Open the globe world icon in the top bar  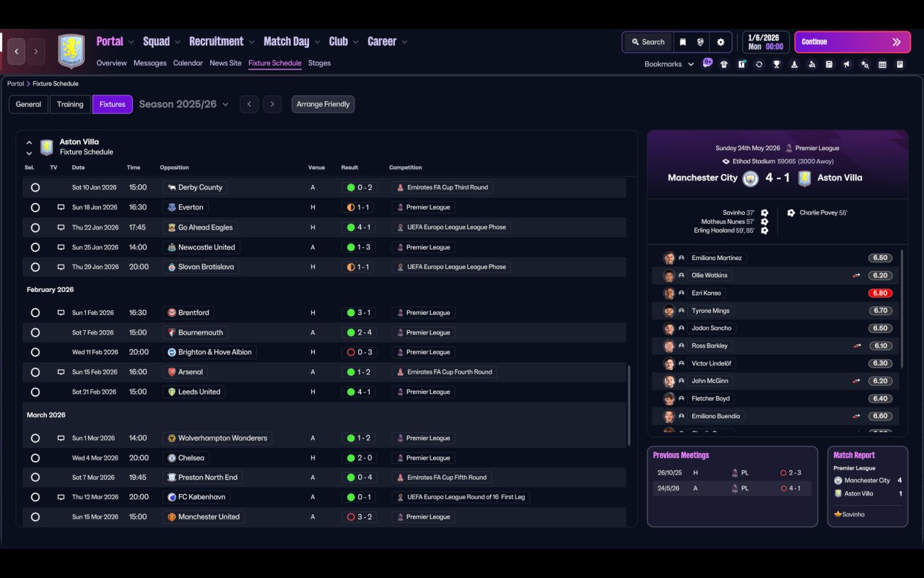pos(700,42)
